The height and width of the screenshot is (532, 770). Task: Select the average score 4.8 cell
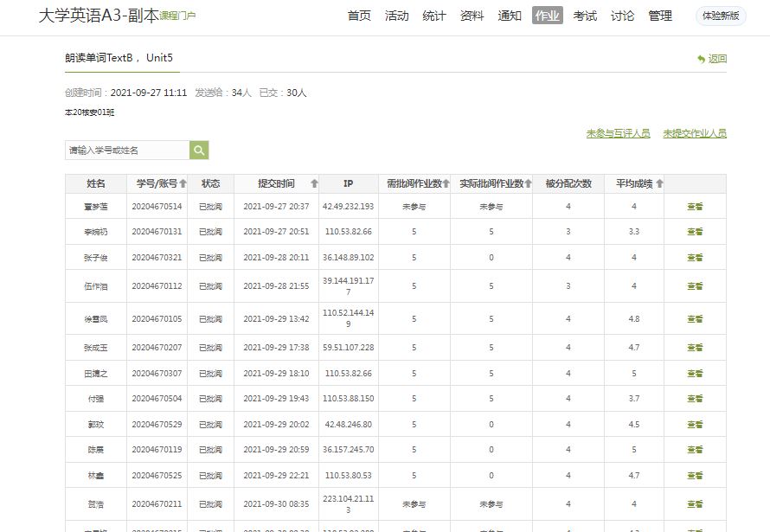(x=634, y=319)
